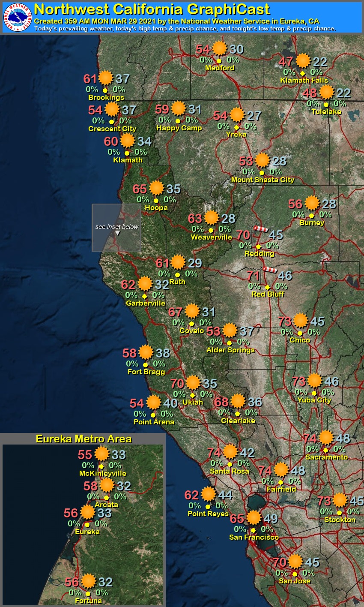Click the inset arrow triangle marker
Image resolution: width=364 pixels, height=607 pixels.
pos(117,233)
